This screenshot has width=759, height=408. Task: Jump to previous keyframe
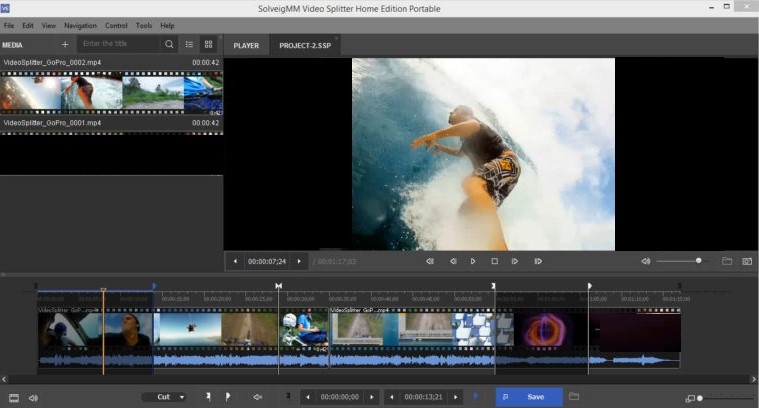[x=430, y=261]
